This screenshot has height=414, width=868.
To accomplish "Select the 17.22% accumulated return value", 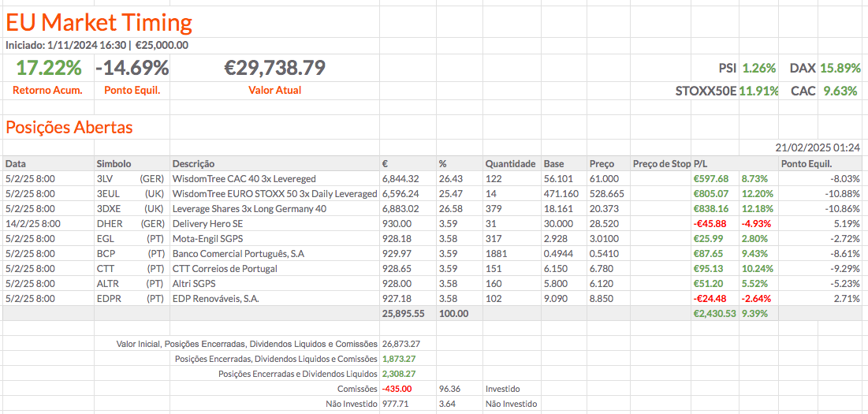I will (x=48, y=68).
